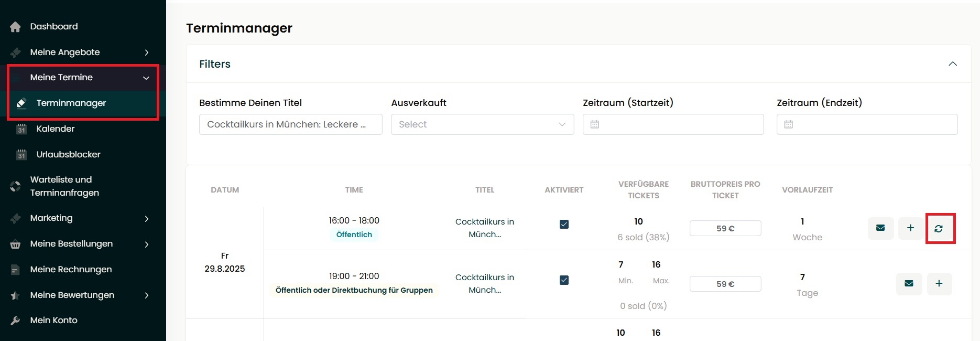Collapse the Filters panel chevron
This screenshot has width=980, height=341.
(953, 64)
